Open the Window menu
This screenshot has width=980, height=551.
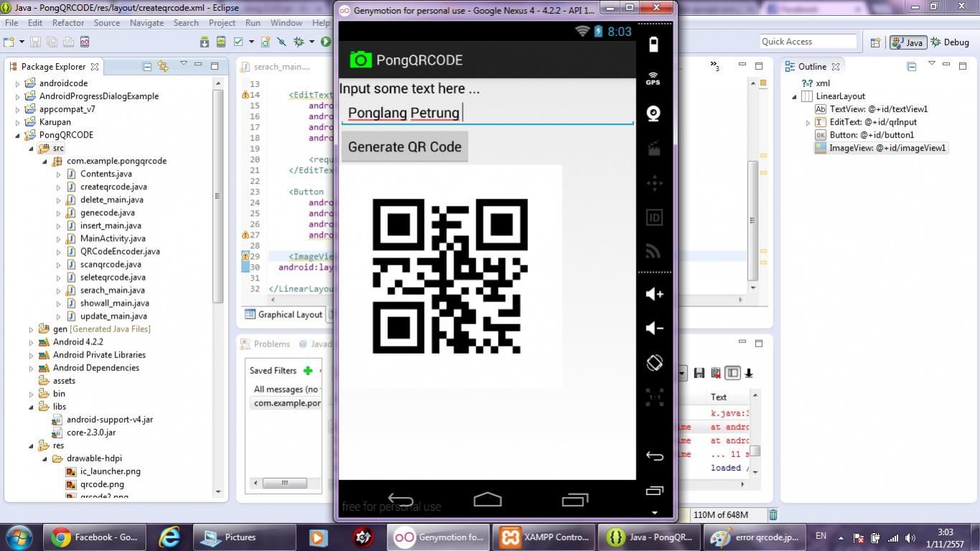click(x=286, y=23)
